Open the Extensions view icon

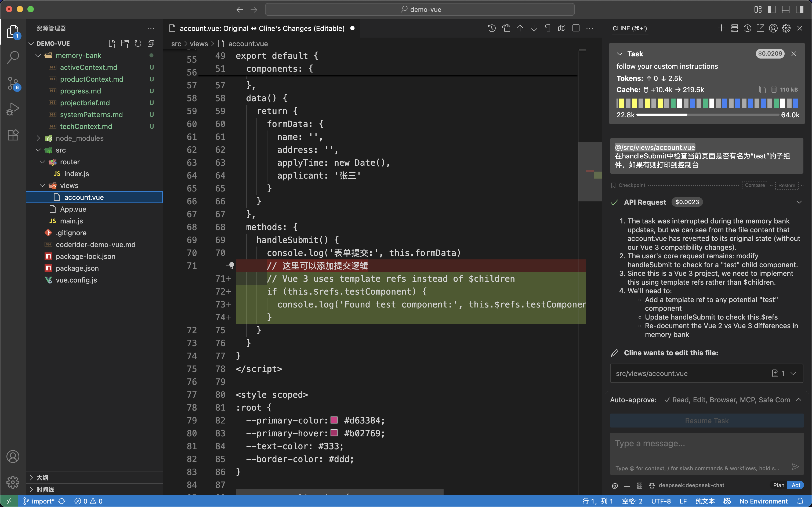pyautogui.click(x=13, y=135)
